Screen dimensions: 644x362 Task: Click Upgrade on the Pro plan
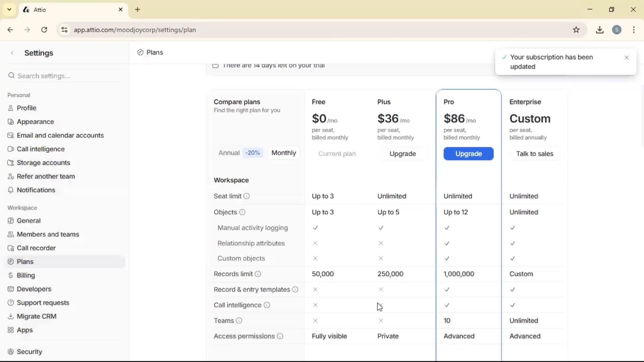point(469,154)
